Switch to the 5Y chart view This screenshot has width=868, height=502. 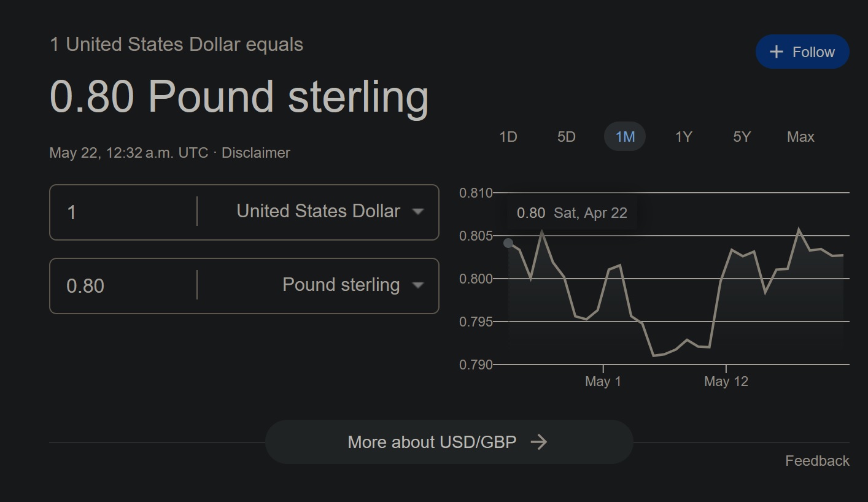point(742,137)
